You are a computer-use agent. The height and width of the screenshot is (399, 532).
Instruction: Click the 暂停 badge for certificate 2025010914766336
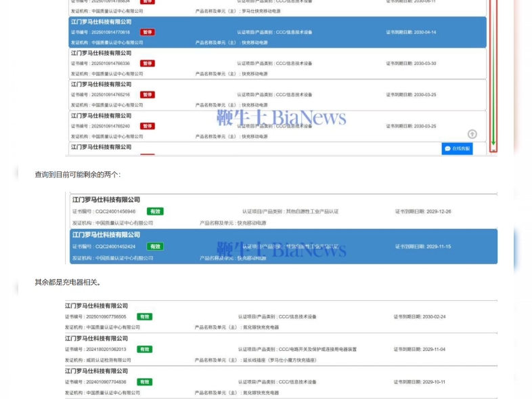click(x=148, y=64)
